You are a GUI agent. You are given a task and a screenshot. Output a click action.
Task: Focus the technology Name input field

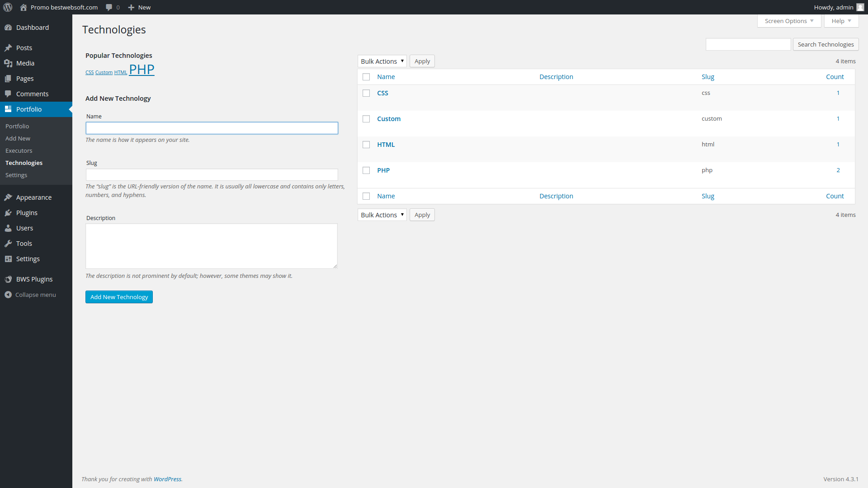(212, 128)
